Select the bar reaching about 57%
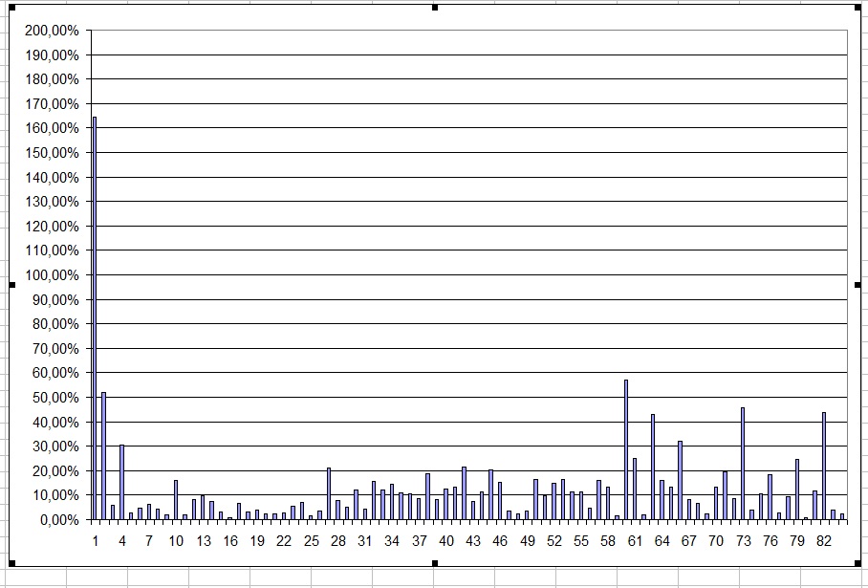The width and height of the screenshot is (868, 588). pyautogui.click(x=626, y=449)
